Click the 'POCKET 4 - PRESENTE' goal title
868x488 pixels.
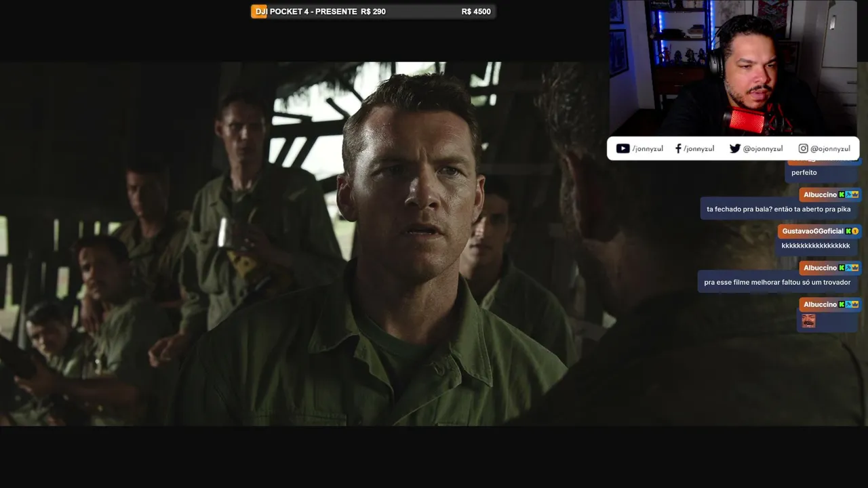pyautogui.click(x=313, y=12)
